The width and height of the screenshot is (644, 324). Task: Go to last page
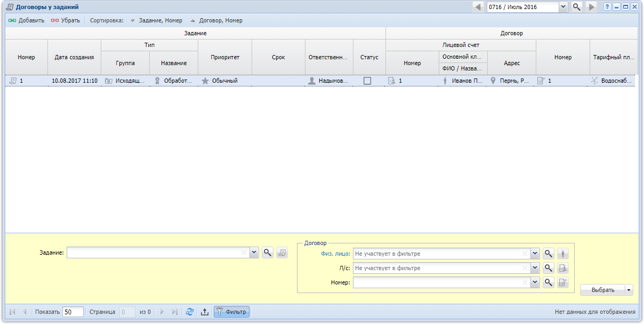click(174, 312)
